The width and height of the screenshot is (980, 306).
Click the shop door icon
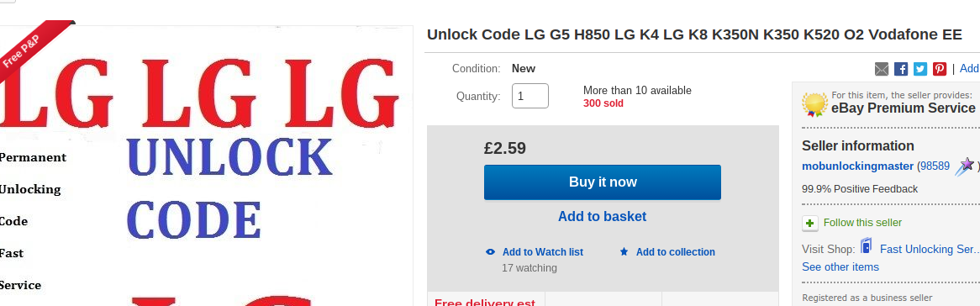[867, 246]
